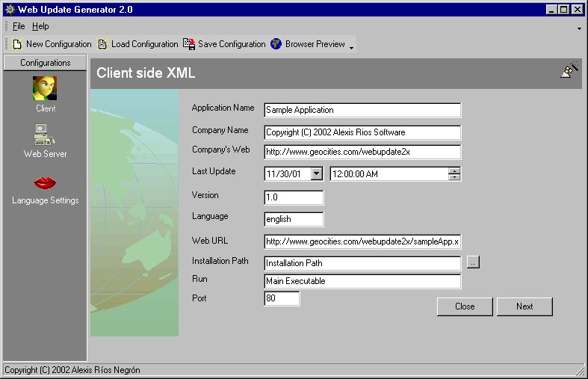Click the Application Name text field
Image resolution: width=588 pixels, height=379 pixels.
click(362, 110)
